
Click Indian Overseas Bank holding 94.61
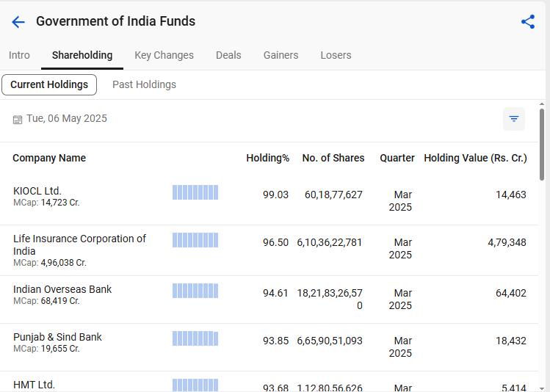275,293
